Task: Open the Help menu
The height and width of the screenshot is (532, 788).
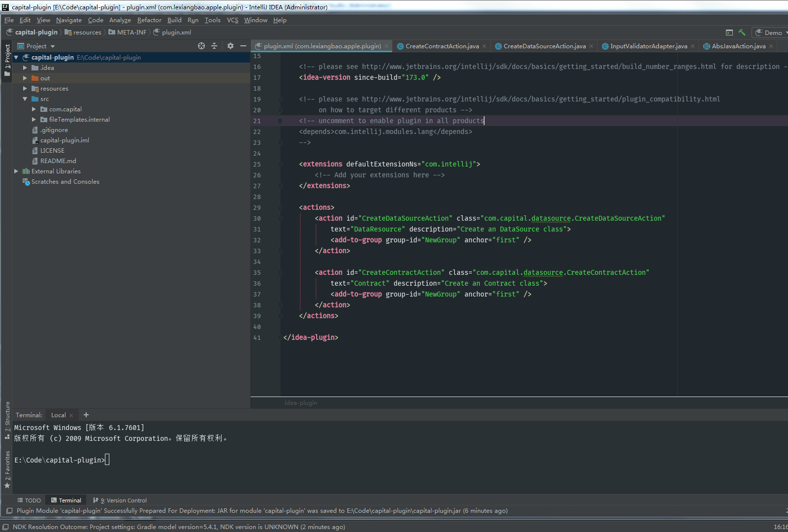Action: tap(280, 20)
